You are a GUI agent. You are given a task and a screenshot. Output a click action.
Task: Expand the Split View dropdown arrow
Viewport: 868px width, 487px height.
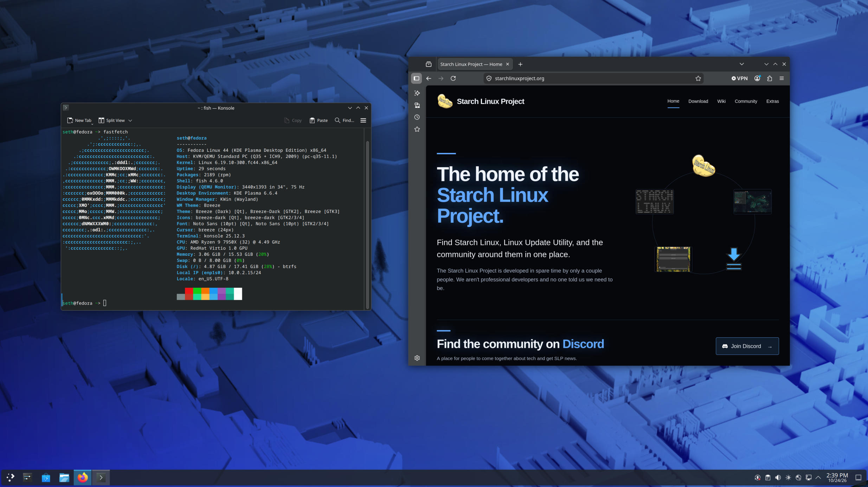pos(130,121)
